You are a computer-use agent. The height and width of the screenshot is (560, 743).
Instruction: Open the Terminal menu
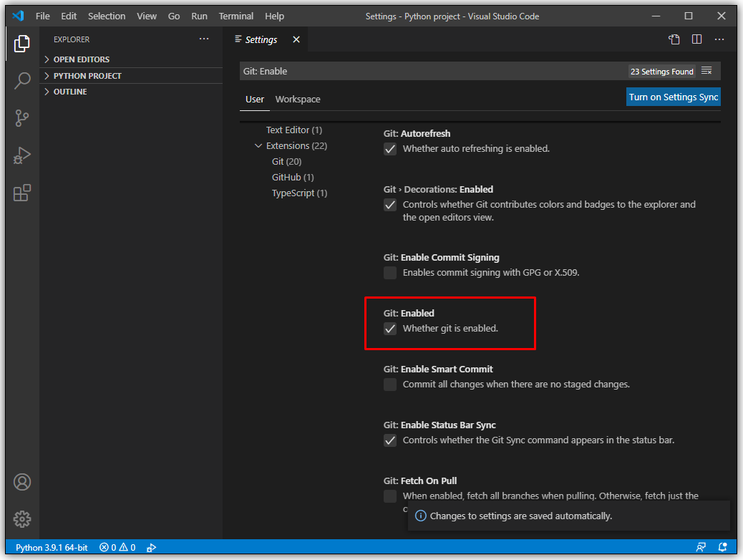[236, 16]
